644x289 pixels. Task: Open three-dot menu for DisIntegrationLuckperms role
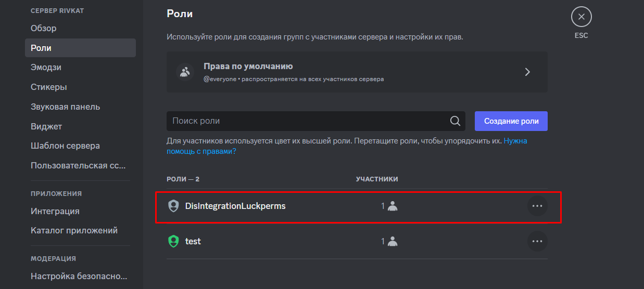point(537,206)
